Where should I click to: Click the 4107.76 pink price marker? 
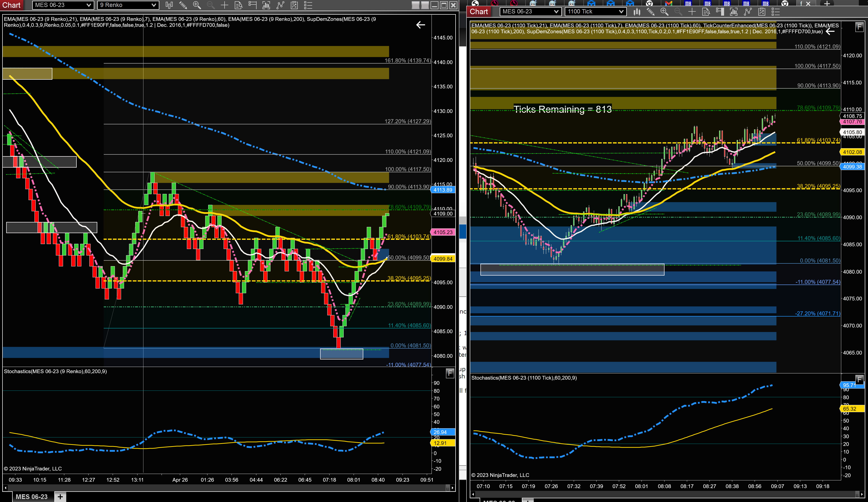tap(853, 122)
